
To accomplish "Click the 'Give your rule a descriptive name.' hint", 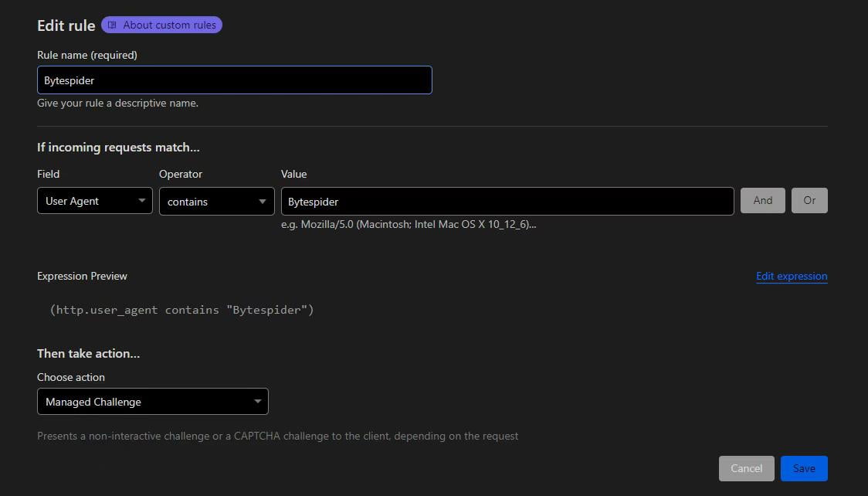I will (117, 103).
